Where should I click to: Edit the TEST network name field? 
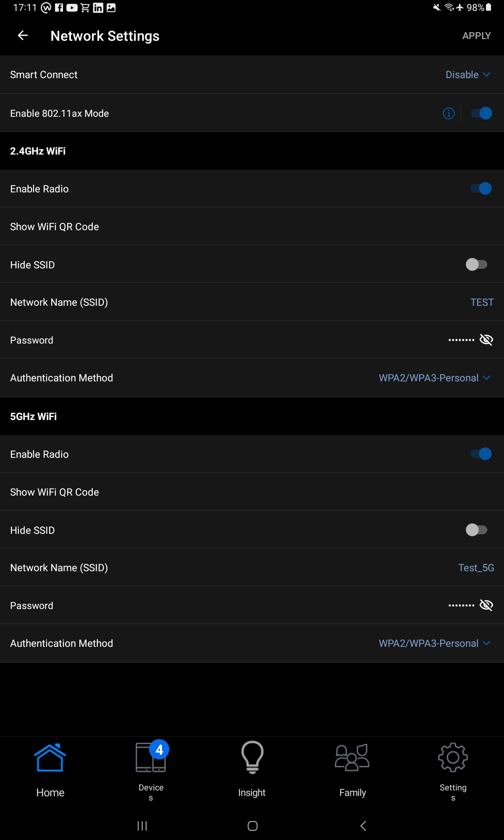[482, 302]
